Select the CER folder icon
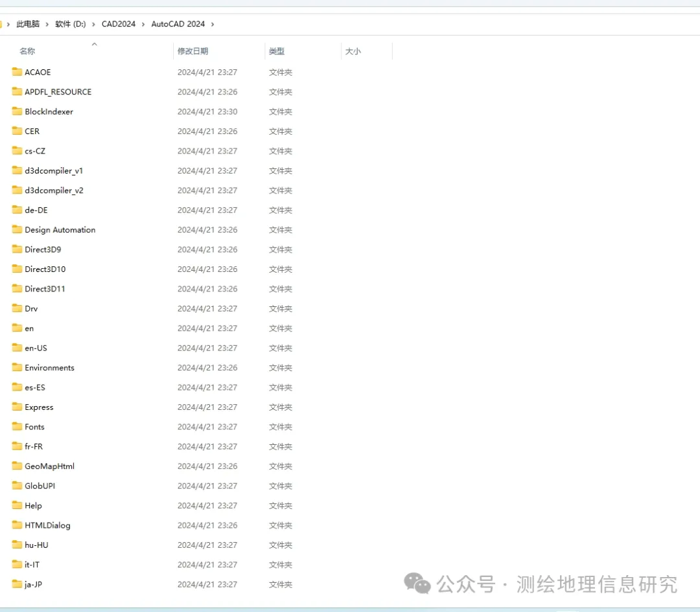This screenshot has width=700, height=612. coord(17,131)
